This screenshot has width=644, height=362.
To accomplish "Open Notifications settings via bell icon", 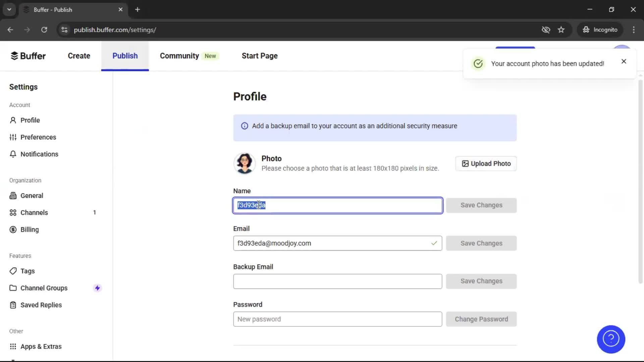I will (x=13, y=154).
